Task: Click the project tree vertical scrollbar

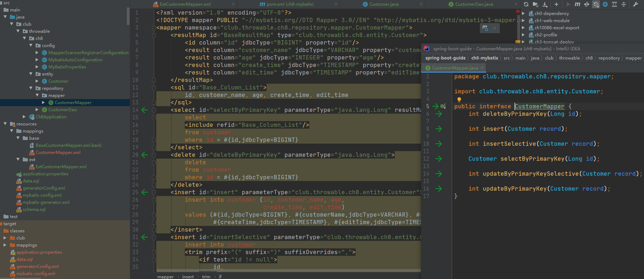Action: pos(128,16)
